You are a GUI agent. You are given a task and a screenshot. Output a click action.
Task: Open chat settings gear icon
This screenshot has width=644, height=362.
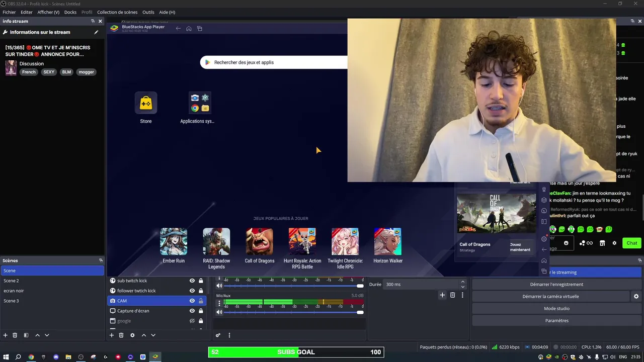pyautogui.click(x=614, y=243)
